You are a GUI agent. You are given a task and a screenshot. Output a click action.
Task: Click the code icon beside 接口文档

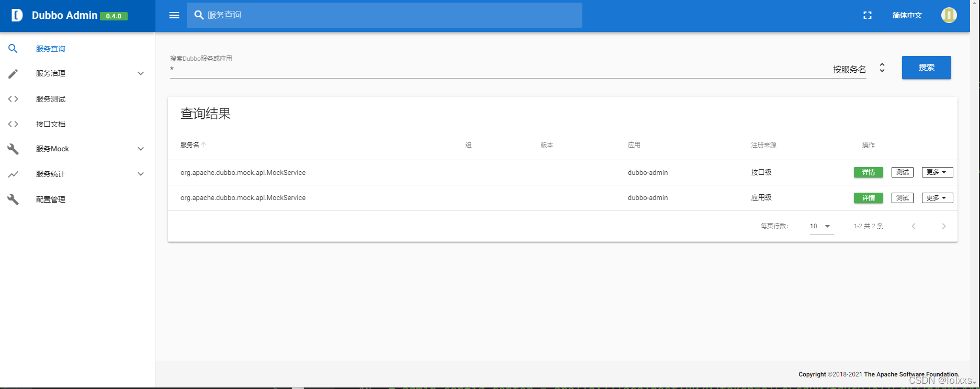tap(13, 124)
